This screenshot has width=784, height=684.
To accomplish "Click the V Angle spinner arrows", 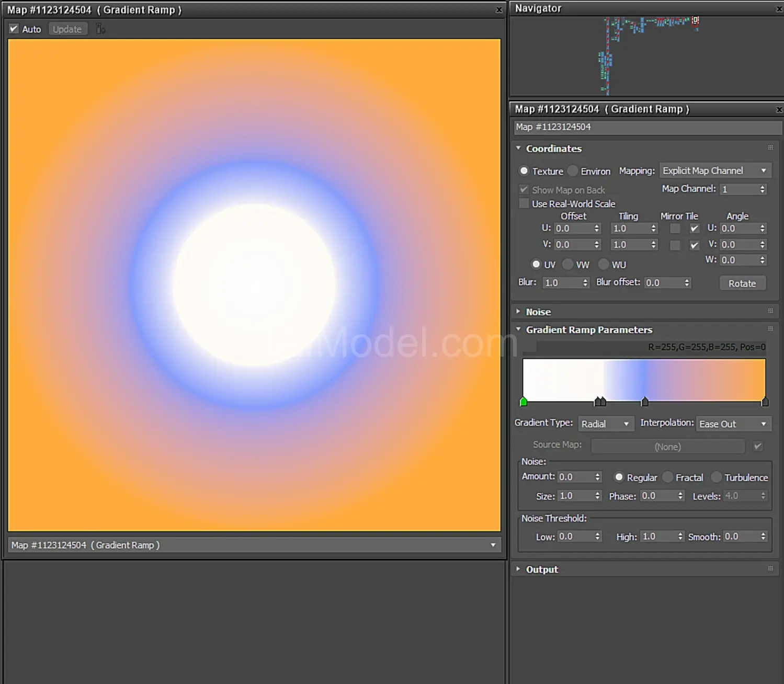I will click(763, 245).
